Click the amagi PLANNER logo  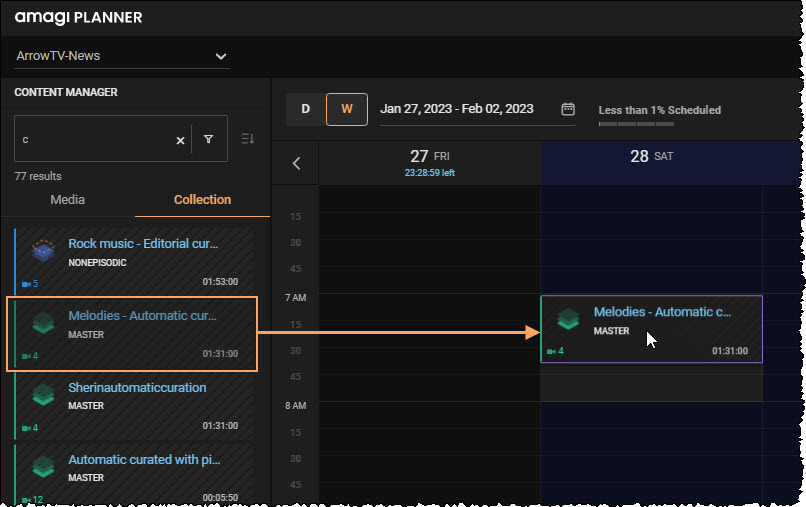coord(78,17)
